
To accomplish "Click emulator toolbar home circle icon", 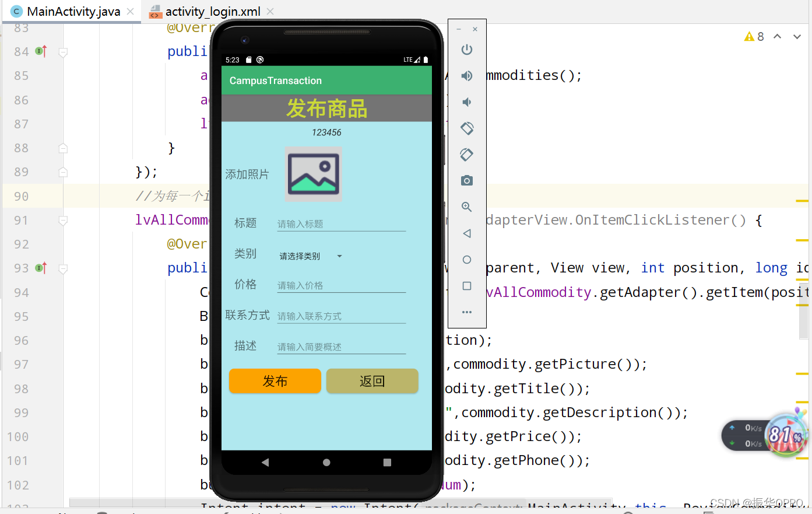I will 467,260.
